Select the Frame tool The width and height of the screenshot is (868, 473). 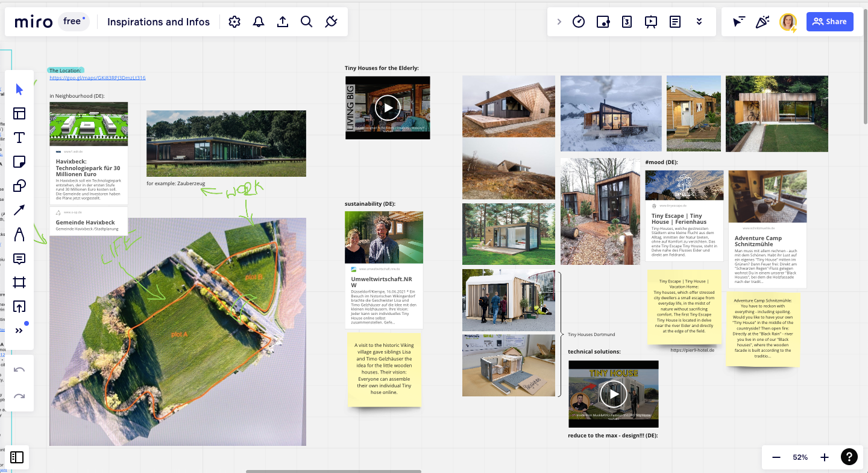pyautogui.click(x=19, y=282)
